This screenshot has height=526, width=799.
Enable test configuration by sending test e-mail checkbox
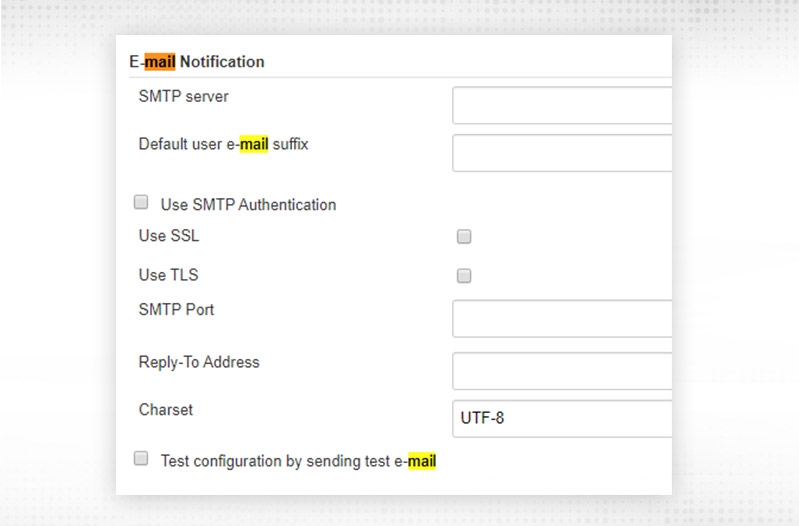(141, 459)
